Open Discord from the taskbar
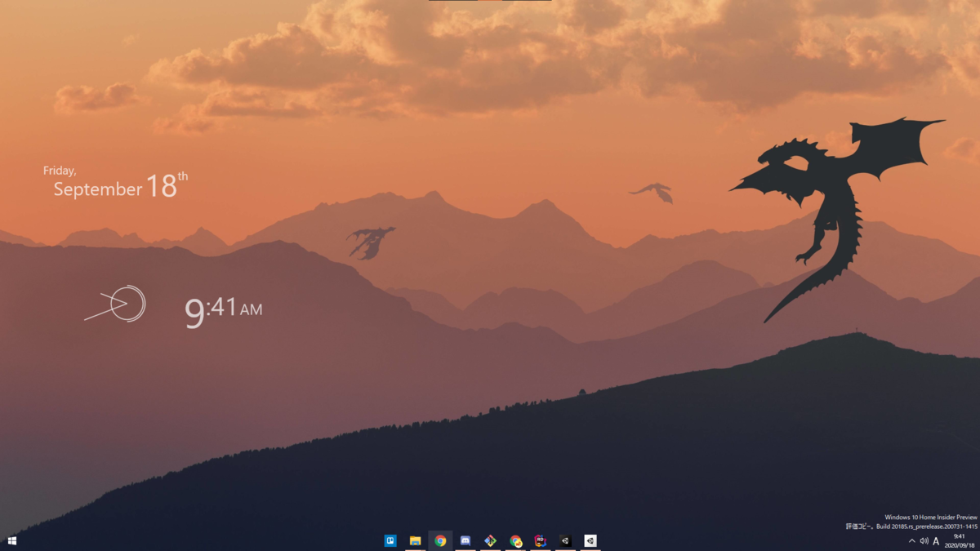Screen dimensions: 980x551 coord(465,540)
